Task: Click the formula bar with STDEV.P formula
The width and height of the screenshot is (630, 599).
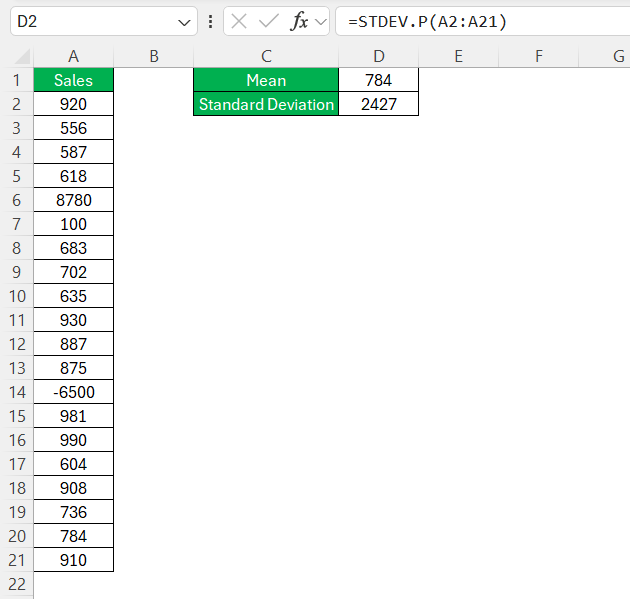Action: (483, 21)
